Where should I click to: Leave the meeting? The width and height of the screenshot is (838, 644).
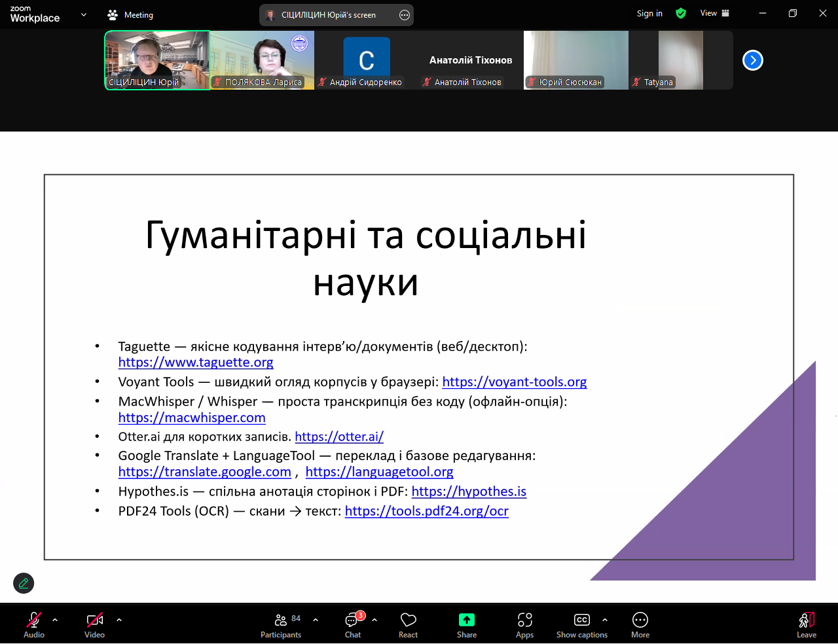(x=806, y=625)
